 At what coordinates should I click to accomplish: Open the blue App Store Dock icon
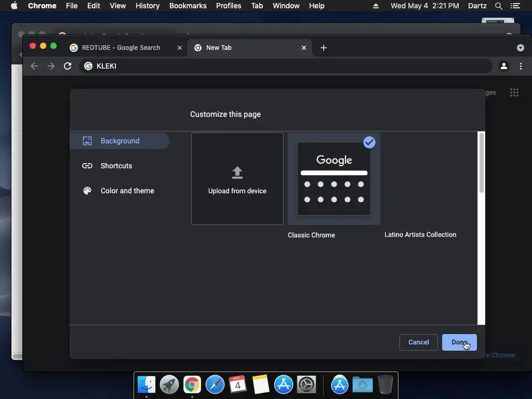point(283,385)
